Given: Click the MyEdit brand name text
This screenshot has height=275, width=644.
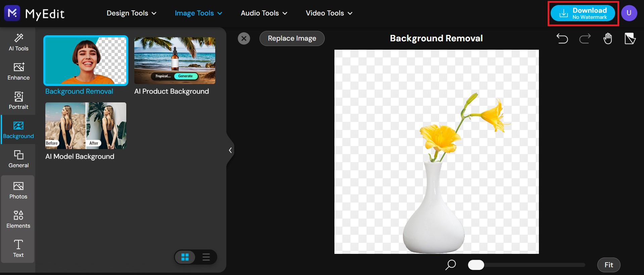Looking at the screenshot, I should click(45, 14).
